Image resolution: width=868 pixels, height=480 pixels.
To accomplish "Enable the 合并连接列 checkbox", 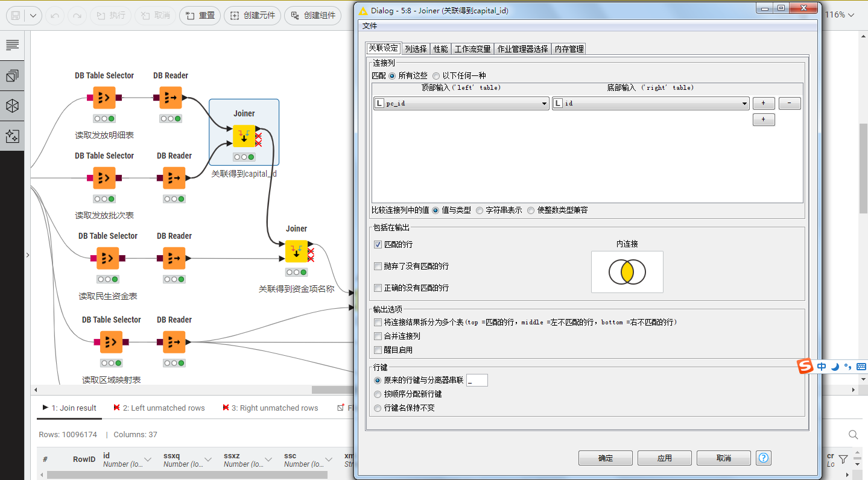I will (x=378, y=336).
